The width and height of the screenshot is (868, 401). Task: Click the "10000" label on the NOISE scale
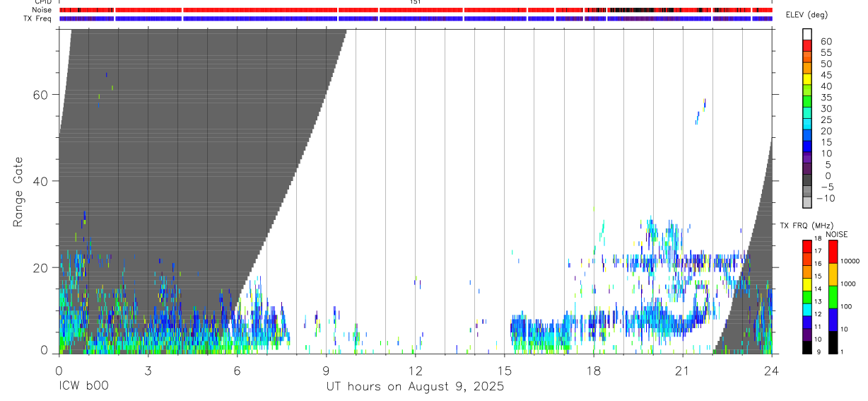pyautogui.click(x=850, y=262)
